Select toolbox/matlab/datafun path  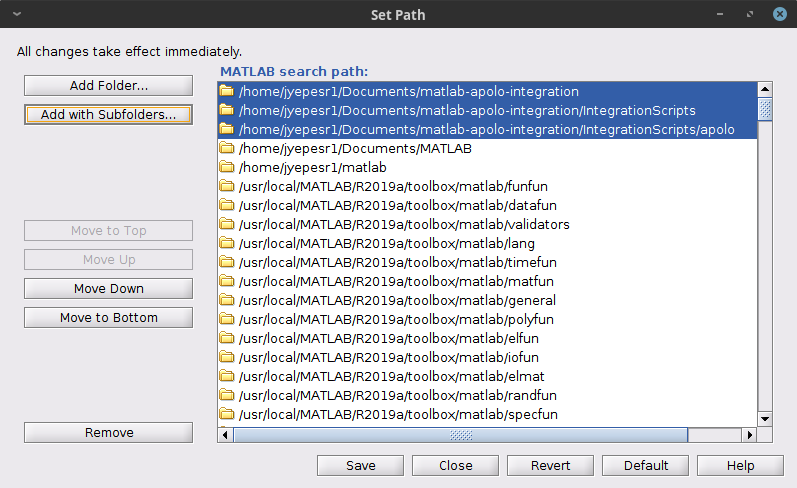(x=487, y=205)
